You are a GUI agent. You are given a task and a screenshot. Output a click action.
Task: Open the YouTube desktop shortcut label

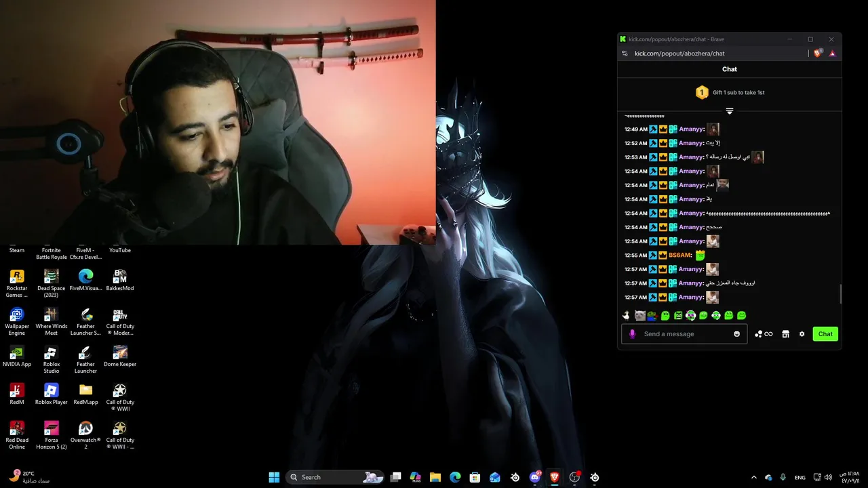click(120, 250)
